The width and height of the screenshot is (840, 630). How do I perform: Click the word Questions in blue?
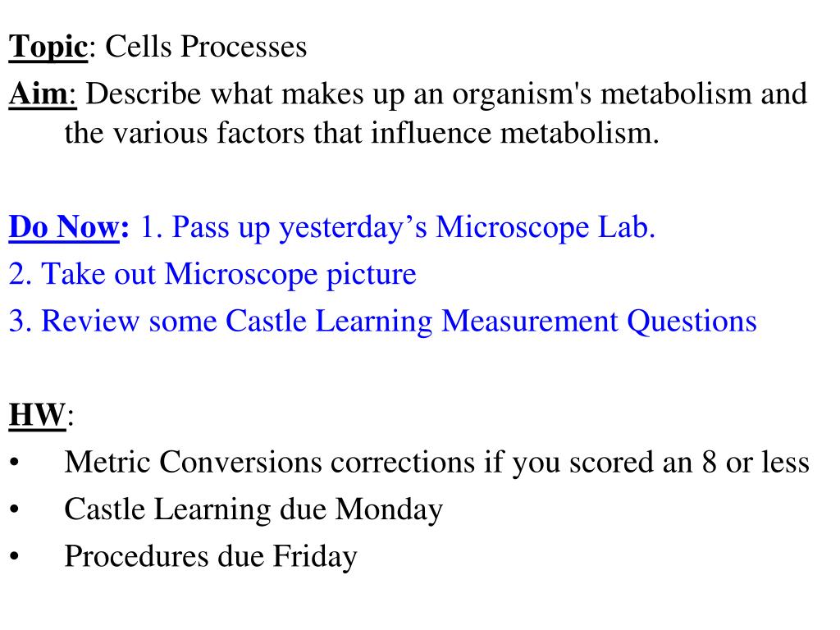click(x=692, y=322)
